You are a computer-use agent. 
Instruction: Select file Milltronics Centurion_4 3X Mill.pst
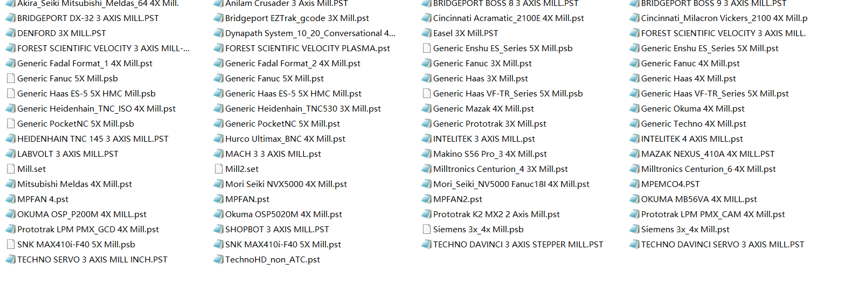tap(501, 169)
